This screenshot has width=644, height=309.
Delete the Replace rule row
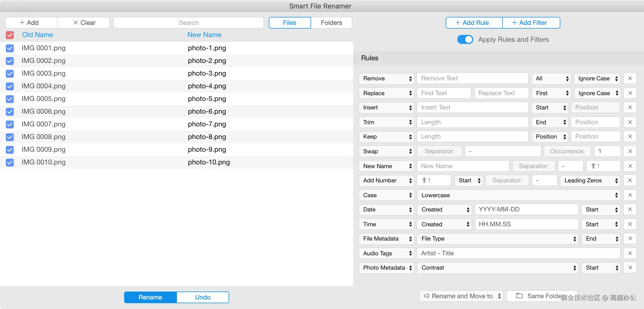pos(630,93)
